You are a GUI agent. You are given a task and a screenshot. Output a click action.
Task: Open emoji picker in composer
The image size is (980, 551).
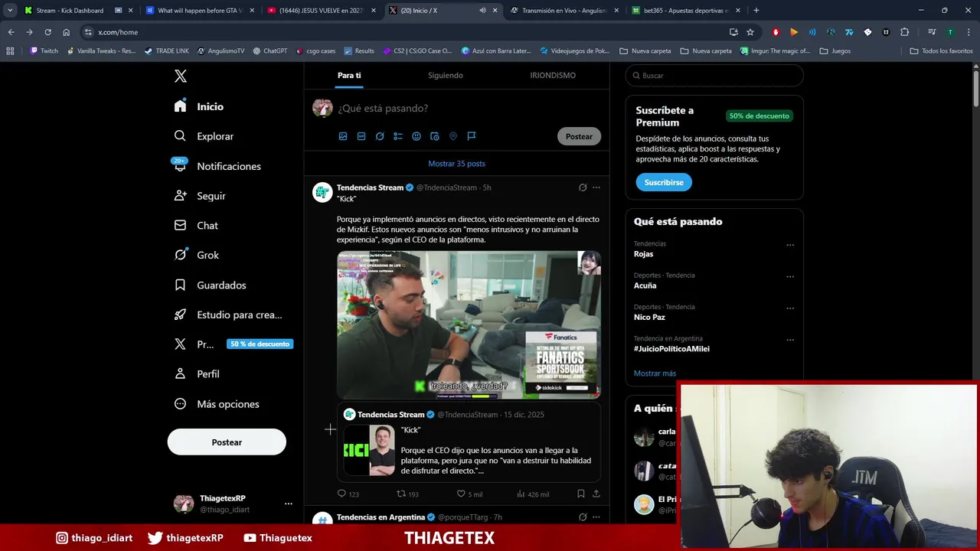click(x=416, y=136)
